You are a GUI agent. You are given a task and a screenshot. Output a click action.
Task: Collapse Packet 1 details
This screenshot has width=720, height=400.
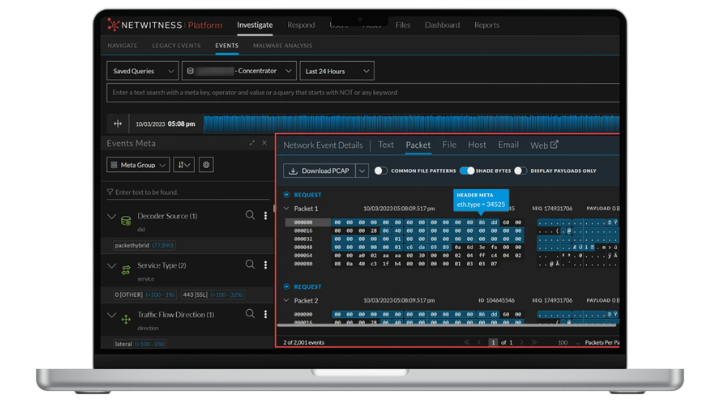coord(287,208)
